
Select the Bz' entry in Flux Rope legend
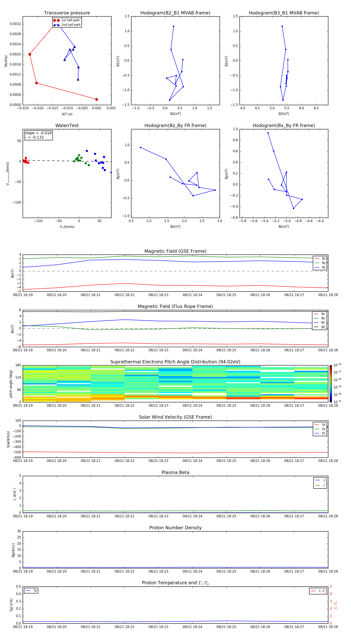[320, 323]
